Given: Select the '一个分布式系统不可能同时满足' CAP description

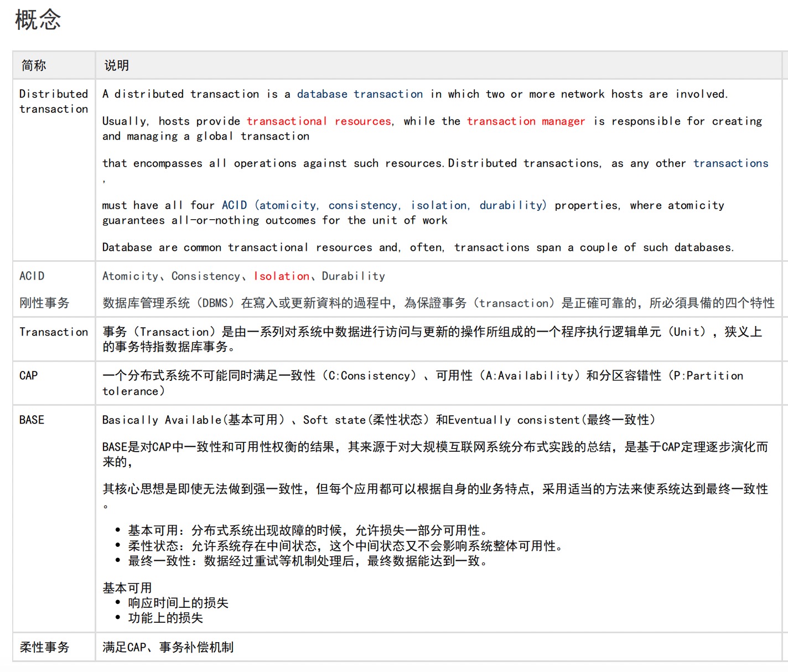Looking at the screenshot, I should pyautogui.click(x=423, y=384).
